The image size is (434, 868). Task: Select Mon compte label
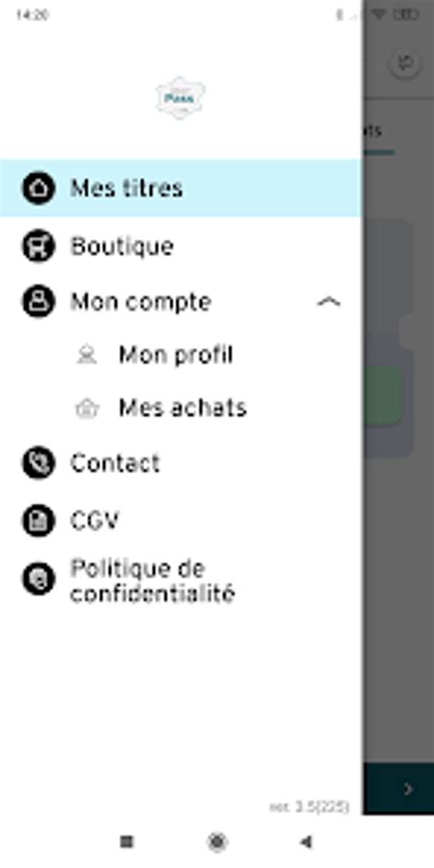point(141,302)
